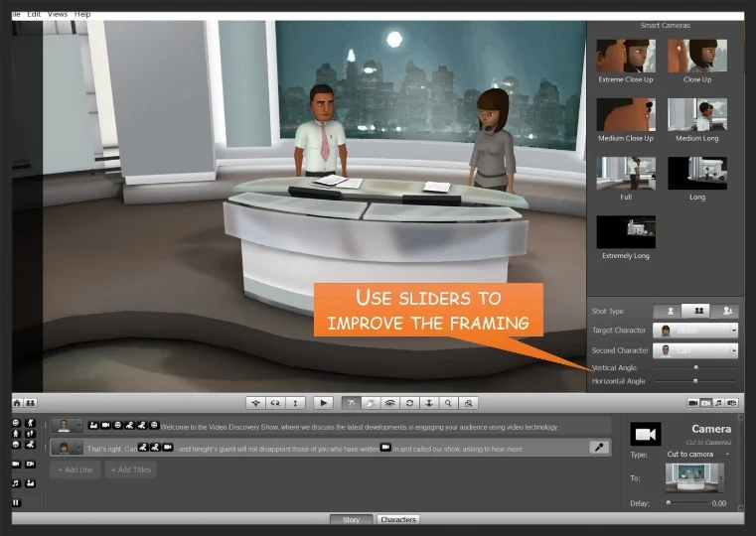This screenshot has width=756, height=536.
Task: Click the circular-arrows orbit tool
Action: tap(409, 403)
